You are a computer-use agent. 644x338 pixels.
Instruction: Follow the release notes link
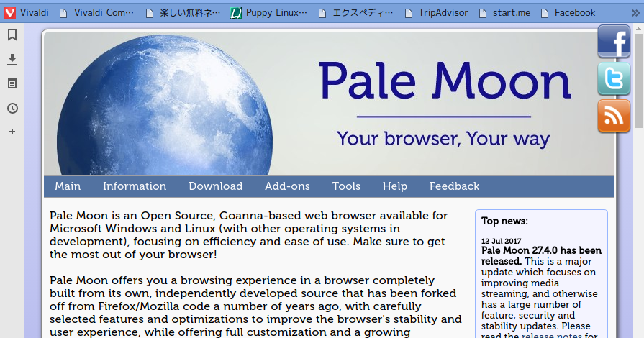pyautogui.click(x=552, y=336)
